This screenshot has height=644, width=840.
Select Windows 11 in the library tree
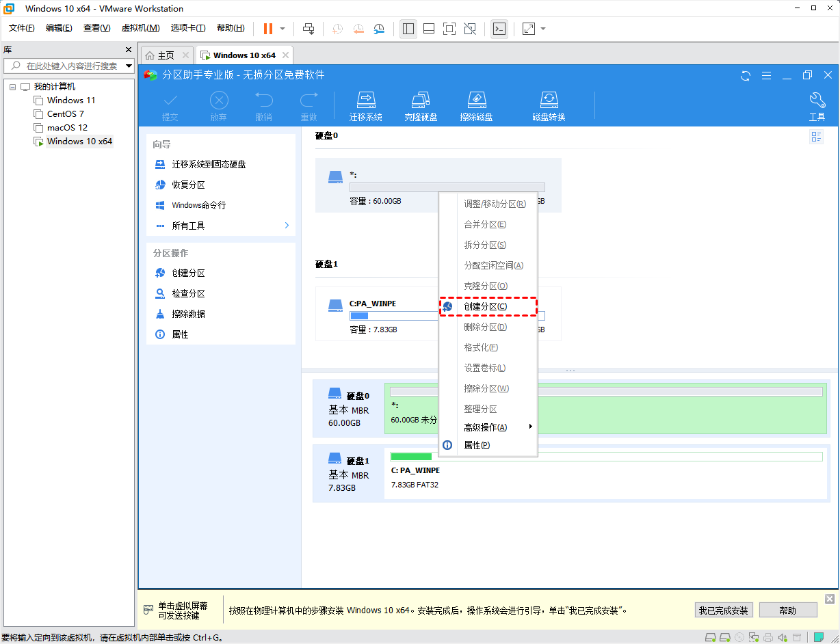(x=71, y=100)
